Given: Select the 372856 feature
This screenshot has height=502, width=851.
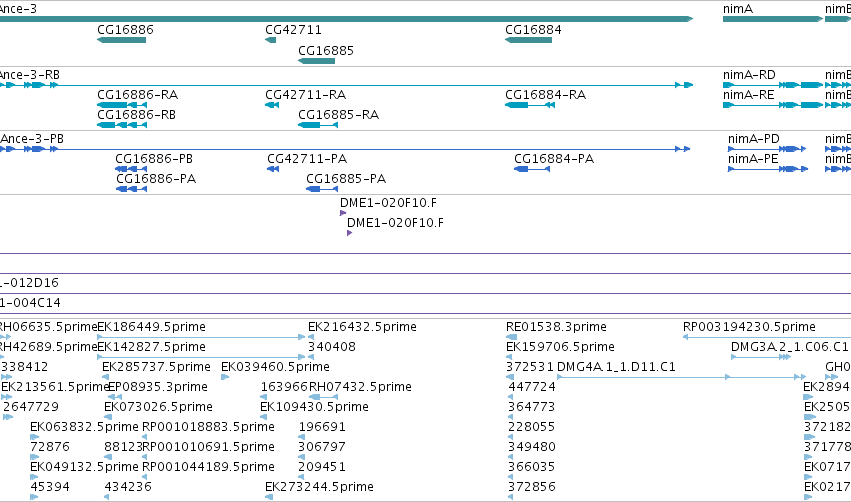Looking at the screenshot, I should click(511, 497).
